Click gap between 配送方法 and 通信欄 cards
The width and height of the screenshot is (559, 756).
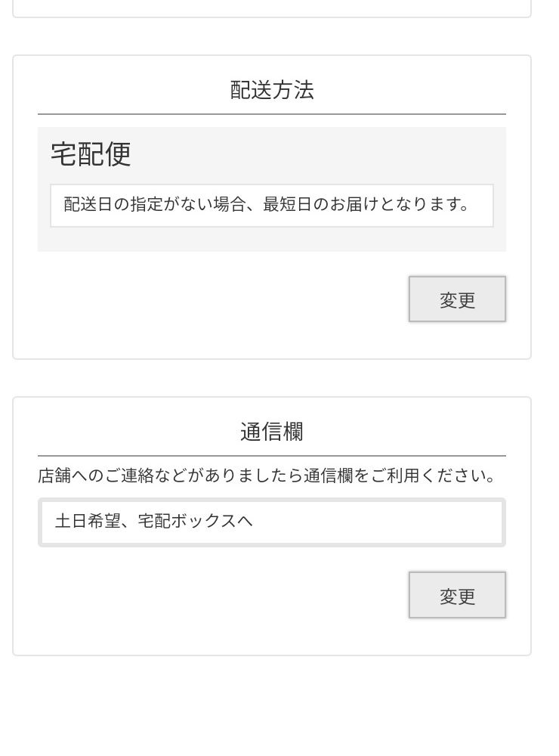(x=272, y=378)
